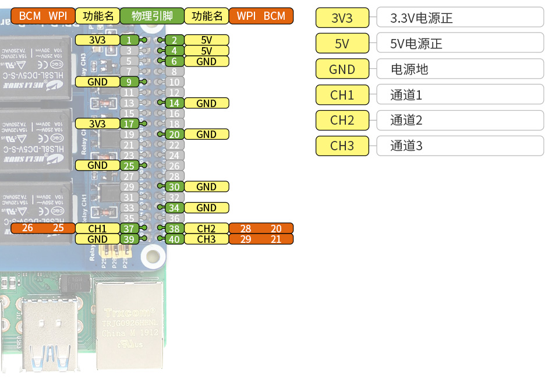Select the CH2 legend badge
The image size is (559, 392).
click(x=342, y=120)
